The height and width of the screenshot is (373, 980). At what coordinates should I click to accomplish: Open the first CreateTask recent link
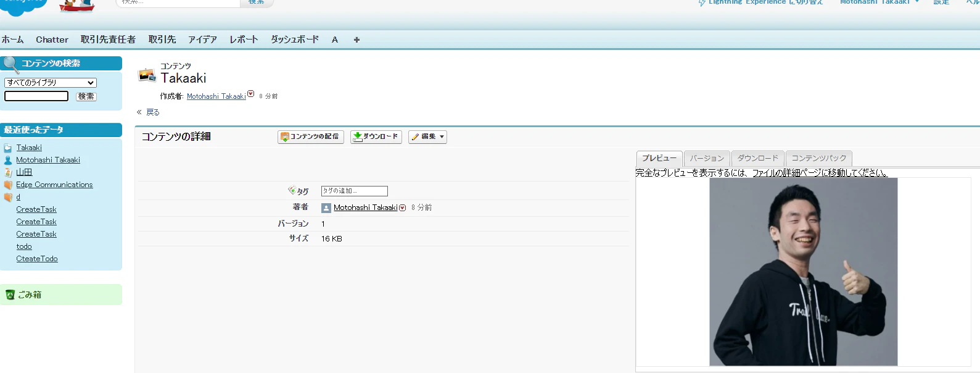(36, 209)
